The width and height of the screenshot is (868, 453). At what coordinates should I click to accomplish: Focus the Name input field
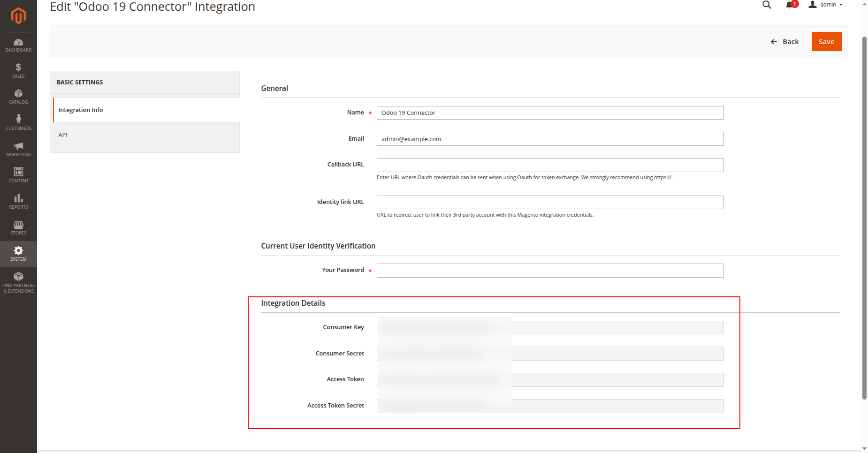point(550,113)
